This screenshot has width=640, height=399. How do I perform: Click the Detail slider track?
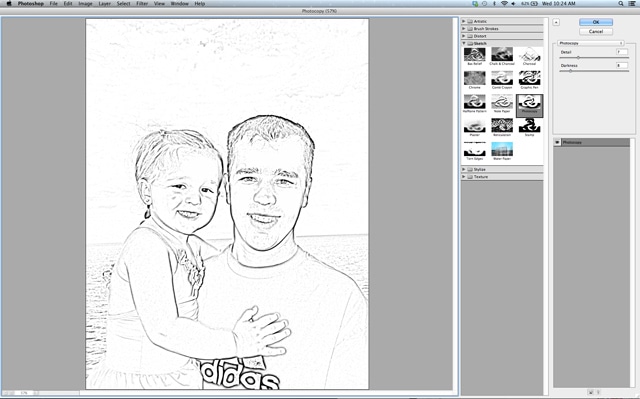(x=593, y=58)
